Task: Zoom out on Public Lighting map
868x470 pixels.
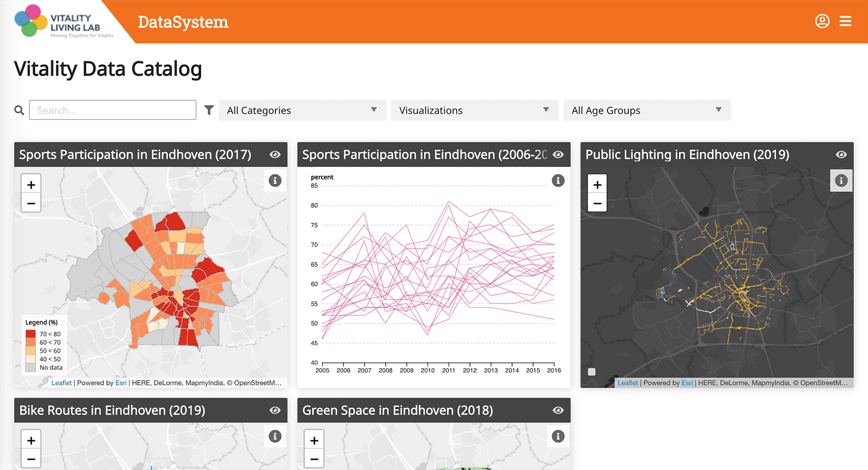Action: click(597, 203)
